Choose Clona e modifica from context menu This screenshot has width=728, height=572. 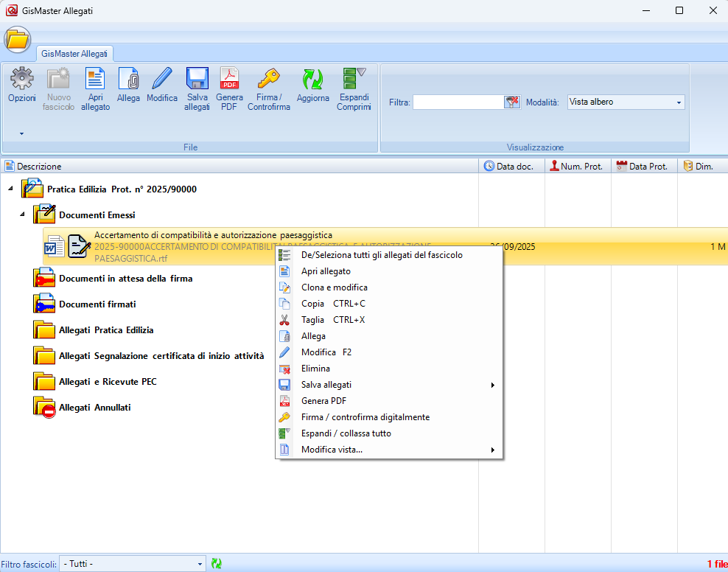[x=334, y=287]
